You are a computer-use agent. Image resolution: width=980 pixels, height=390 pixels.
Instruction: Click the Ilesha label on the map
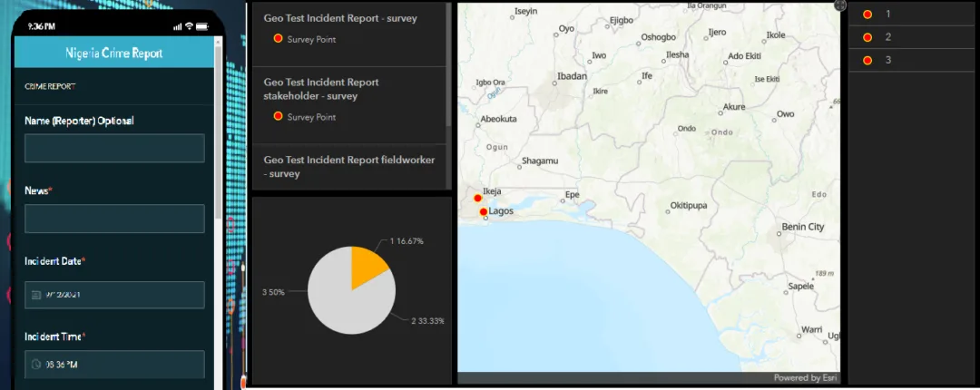(x=677, y=55)
